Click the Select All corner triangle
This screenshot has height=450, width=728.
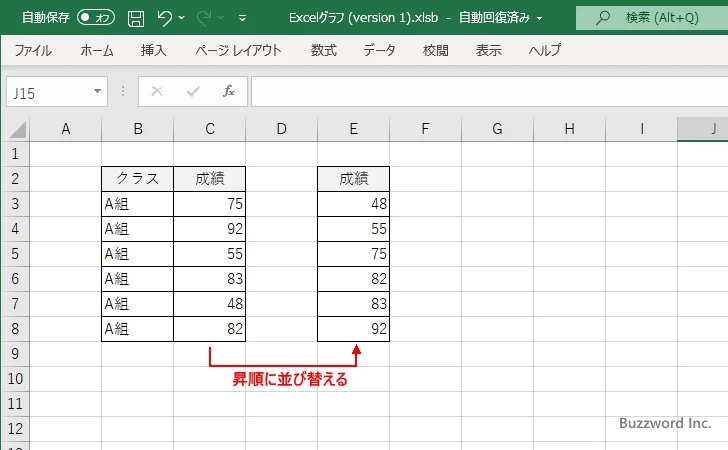pyautogui.click(x=18, y=130)
